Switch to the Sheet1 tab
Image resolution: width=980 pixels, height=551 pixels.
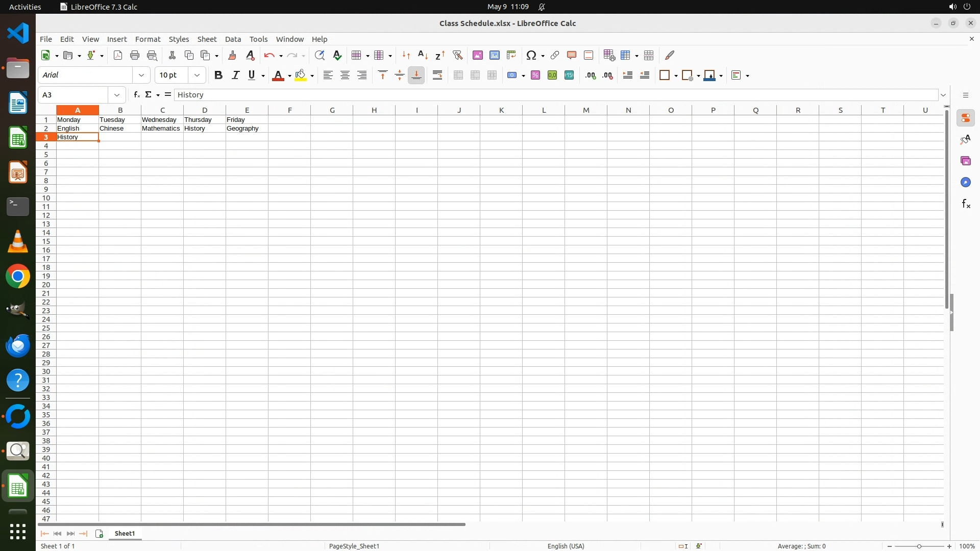(x=125, y=533)
